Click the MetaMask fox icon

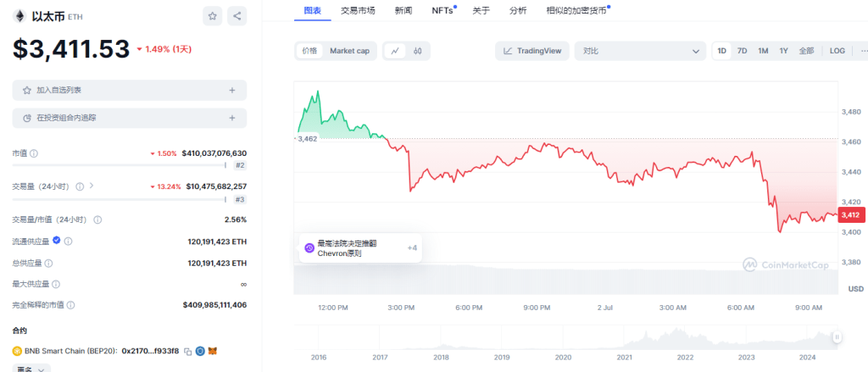click(214, 351)
